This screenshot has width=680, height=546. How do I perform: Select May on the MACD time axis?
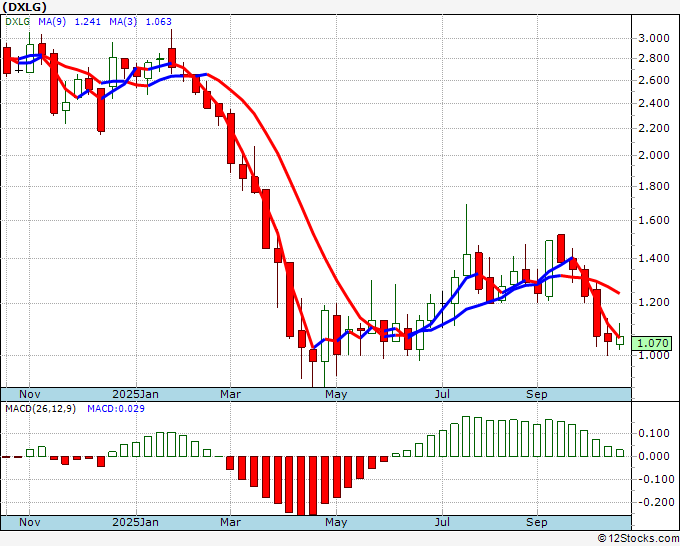pos(336,522)
